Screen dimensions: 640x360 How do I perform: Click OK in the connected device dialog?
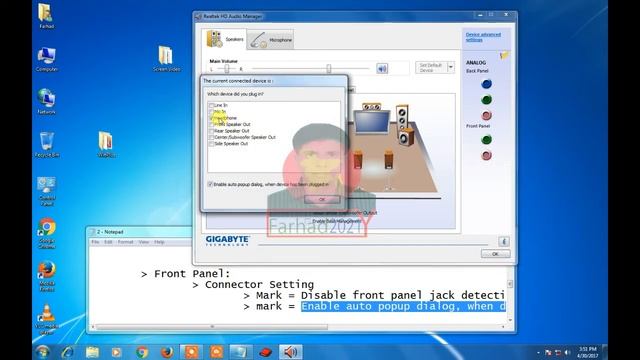[322, 199]
